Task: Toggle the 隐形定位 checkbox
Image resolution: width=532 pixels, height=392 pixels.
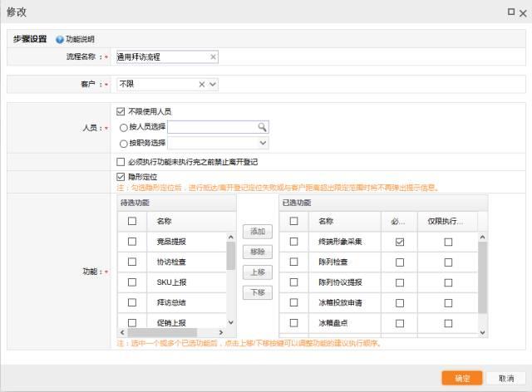Action: (123, 177)
